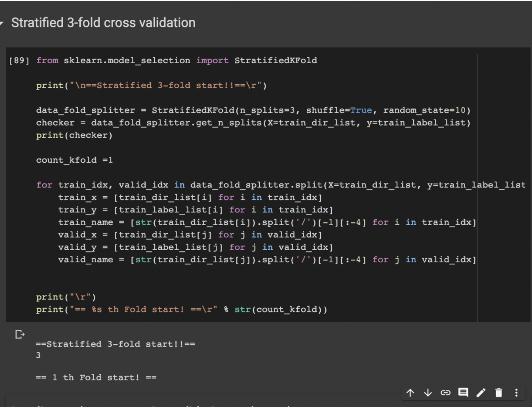
Task: Click the data_fold_splitter assignment line
Action: 253,110
